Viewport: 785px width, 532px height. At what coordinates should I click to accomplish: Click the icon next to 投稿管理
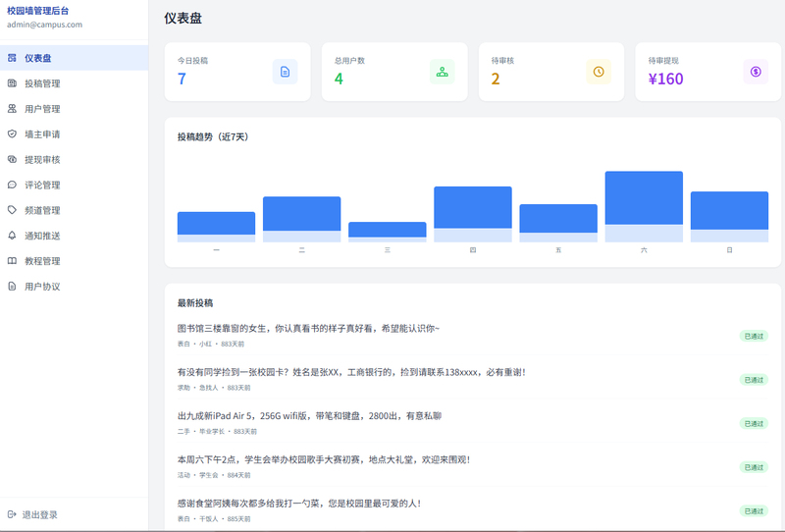pos(12,83)
